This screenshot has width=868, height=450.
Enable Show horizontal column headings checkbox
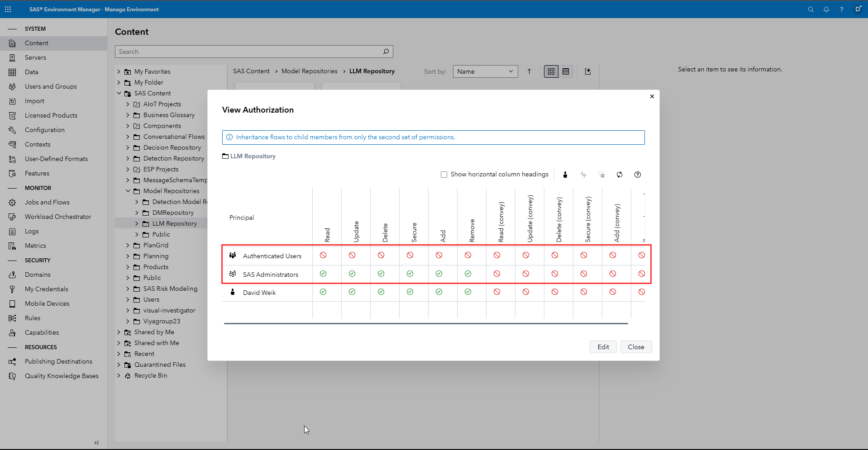coord(444,175)
